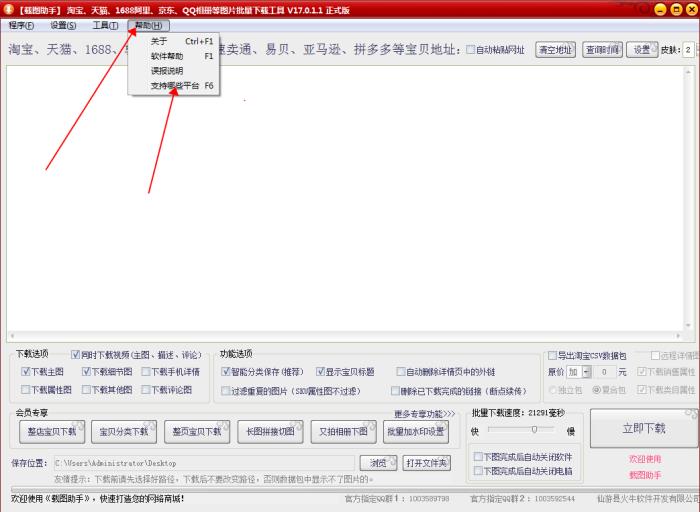Choose 支持哪些平台 in the dropdown menu
Image resolution: width=700 pixels, height=512 pixels.
point(174,87)
